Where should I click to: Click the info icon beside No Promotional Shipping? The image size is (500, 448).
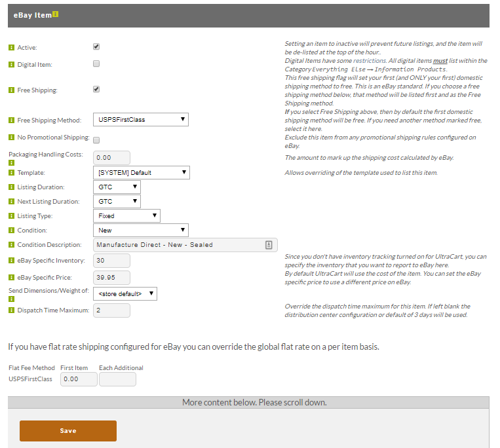[12, 138]
